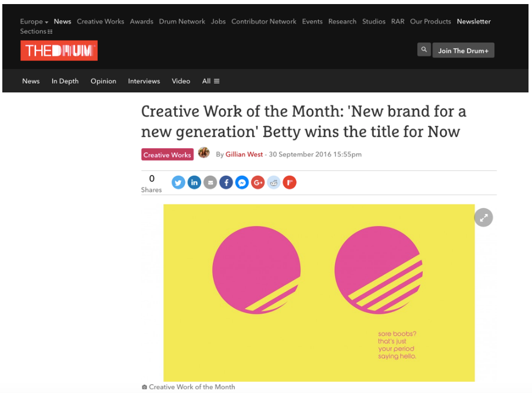Image resolution: width=532 pixels, height=393 pixels.
Task: Share article on Flipboard
Action: point(290,183)
